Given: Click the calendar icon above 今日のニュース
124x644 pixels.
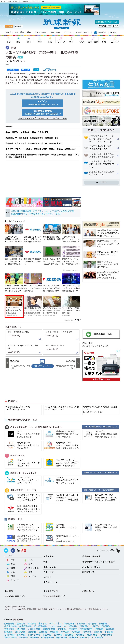Looking at the screenshot, I should click(42, 361).
